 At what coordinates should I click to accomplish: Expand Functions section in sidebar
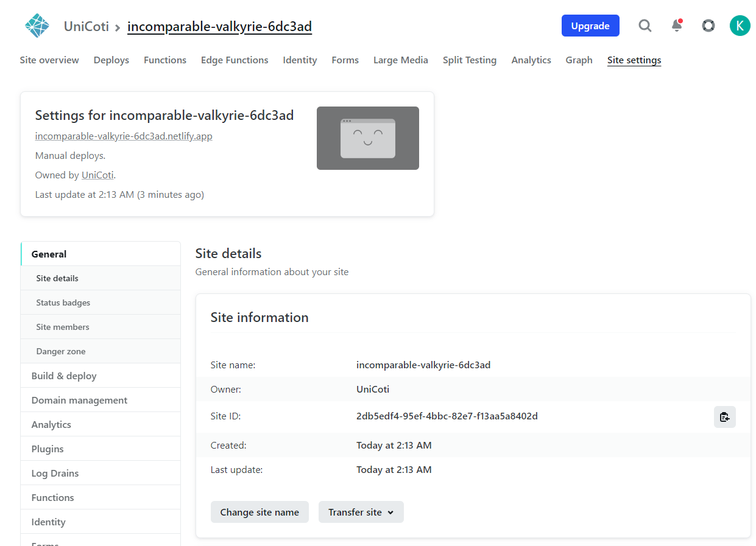tap(101, 497)
